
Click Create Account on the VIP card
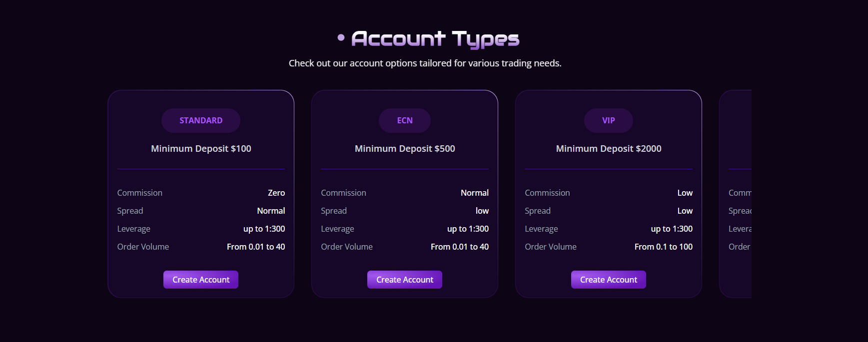(609, 280)
